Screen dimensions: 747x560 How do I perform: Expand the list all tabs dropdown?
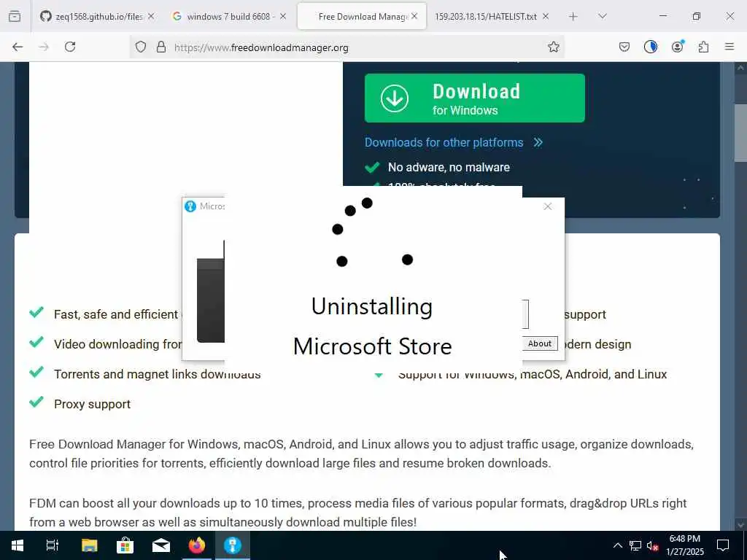tap(603, 16)
